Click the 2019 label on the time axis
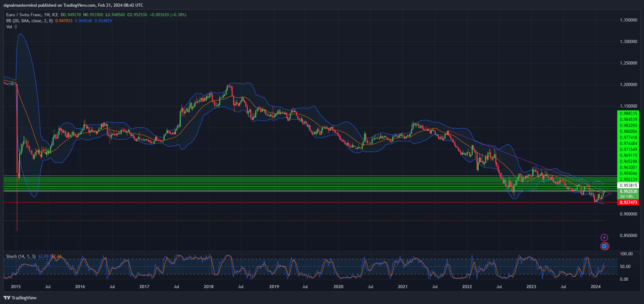 point(274,287)
